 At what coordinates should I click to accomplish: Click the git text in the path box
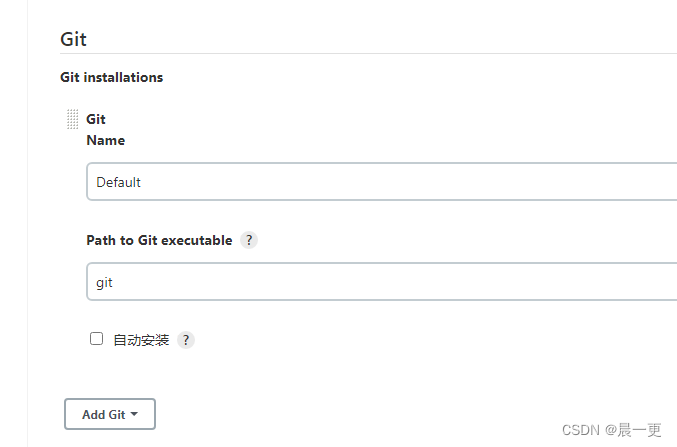(x=104, y=283)
